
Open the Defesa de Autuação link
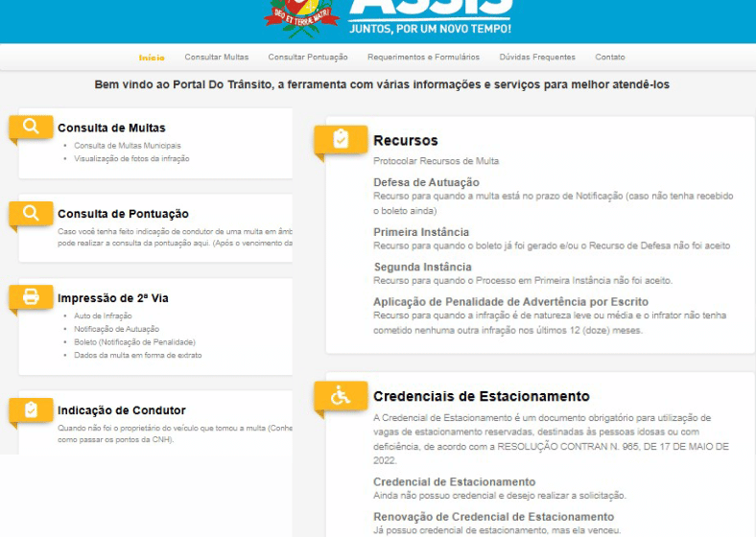point(426,182)
